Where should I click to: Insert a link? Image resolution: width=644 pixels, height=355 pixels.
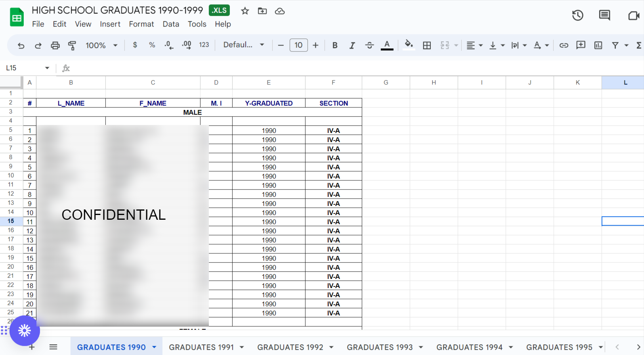pyautogui.click(x=564, y=45)
